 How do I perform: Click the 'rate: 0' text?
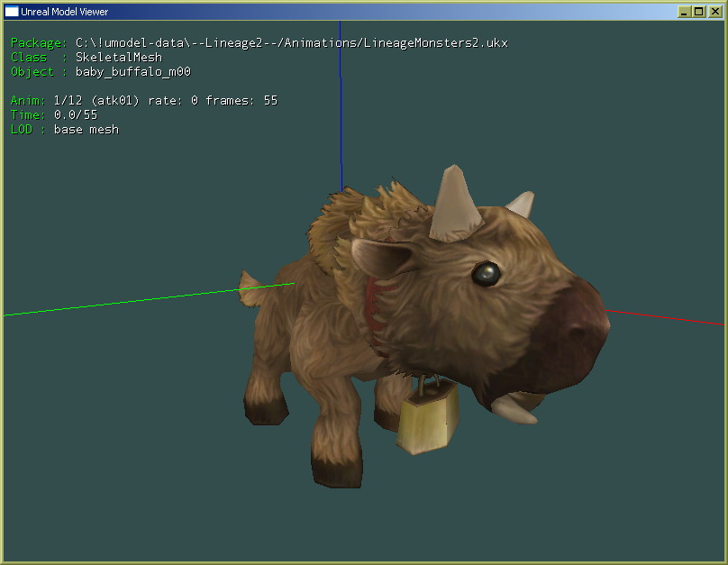point(173,101)
